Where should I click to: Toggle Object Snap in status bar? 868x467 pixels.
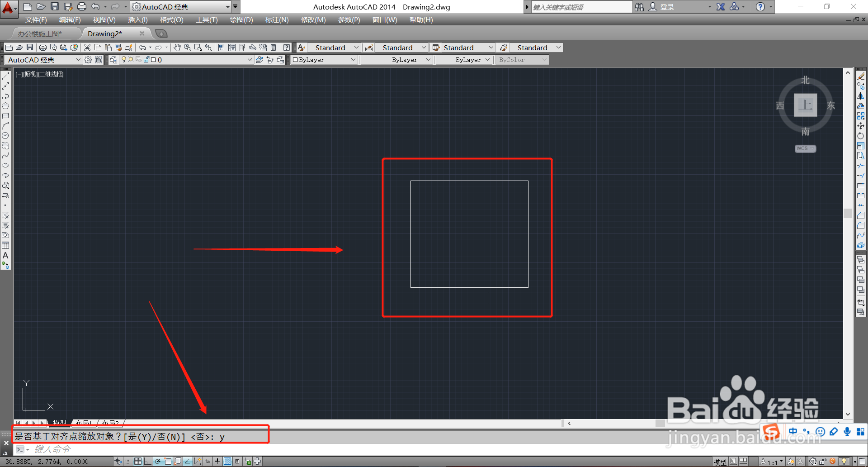168,461
